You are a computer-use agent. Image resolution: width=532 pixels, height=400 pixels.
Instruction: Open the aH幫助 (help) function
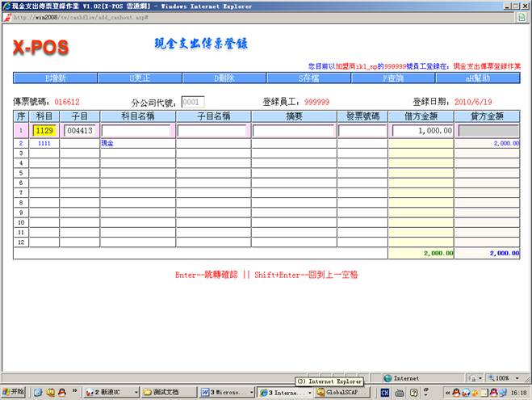coord(476,78)
